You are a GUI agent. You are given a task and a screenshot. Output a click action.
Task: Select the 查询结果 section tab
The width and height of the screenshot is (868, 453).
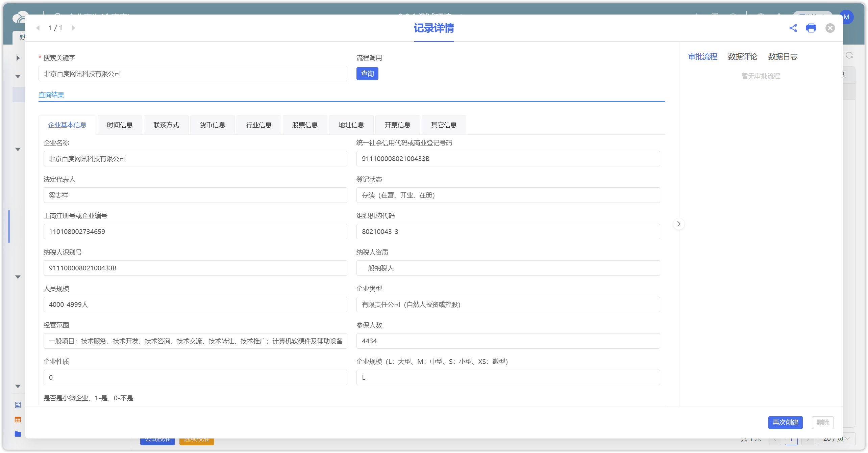[x=51, y=95]
